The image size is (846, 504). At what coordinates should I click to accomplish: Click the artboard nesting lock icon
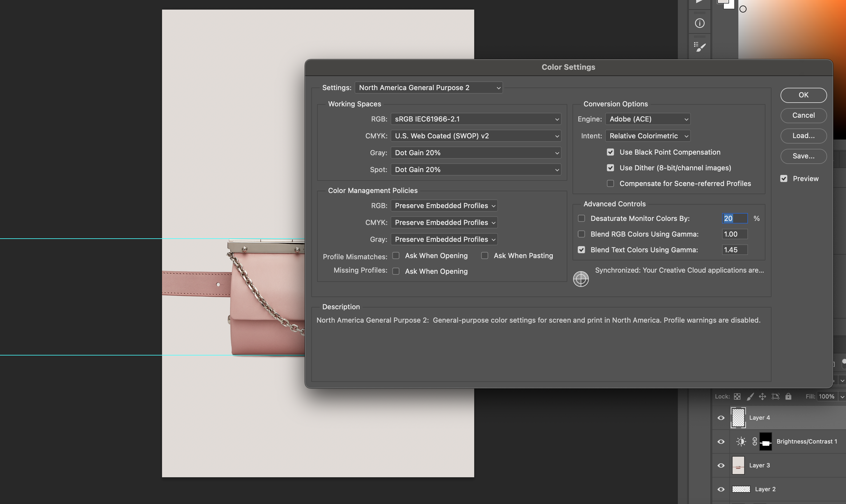(x=775, y=396)
